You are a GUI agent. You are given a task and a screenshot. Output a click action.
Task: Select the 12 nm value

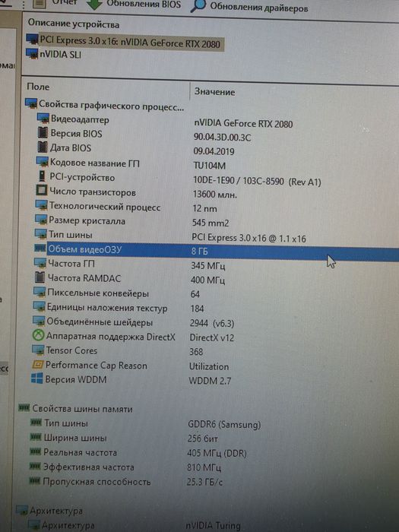click(x=204, y=209)
